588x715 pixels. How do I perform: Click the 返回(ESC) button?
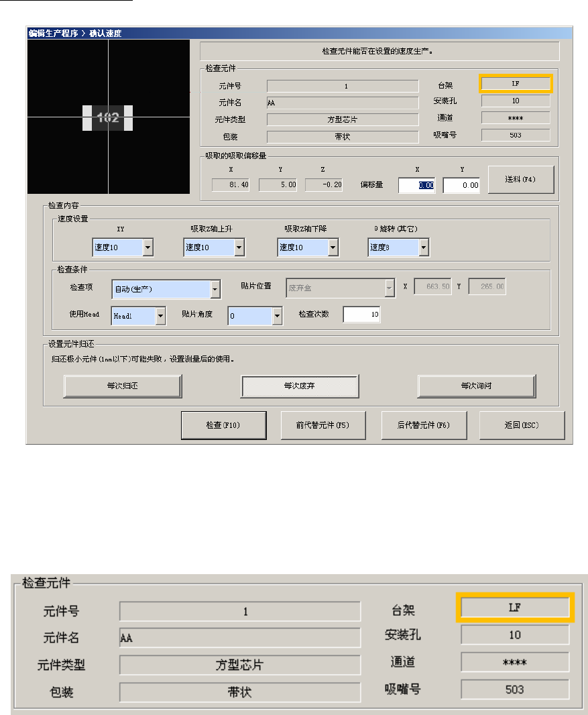pos(522,425)
